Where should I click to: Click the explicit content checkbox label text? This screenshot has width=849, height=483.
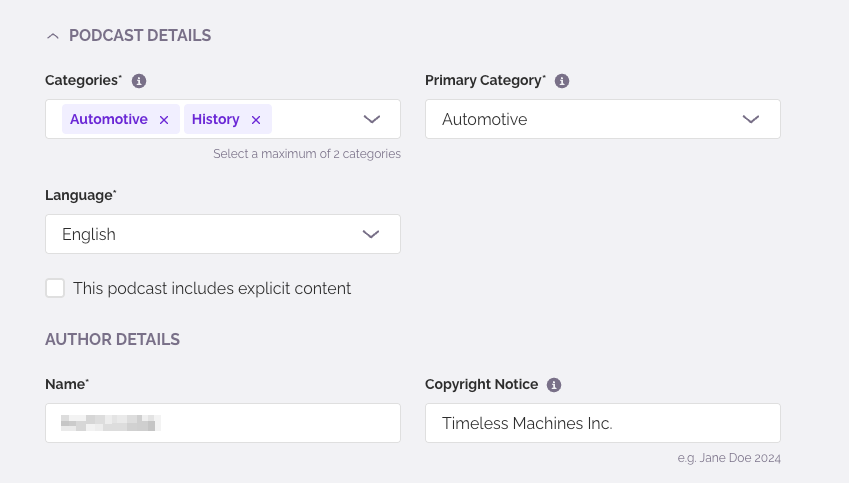pos(212,289)
